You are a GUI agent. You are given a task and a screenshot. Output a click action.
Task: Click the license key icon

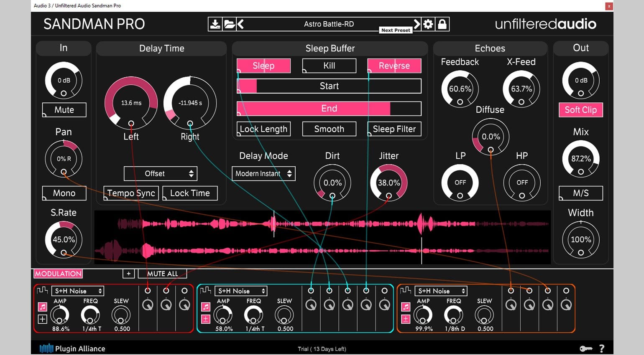point(586,348)
